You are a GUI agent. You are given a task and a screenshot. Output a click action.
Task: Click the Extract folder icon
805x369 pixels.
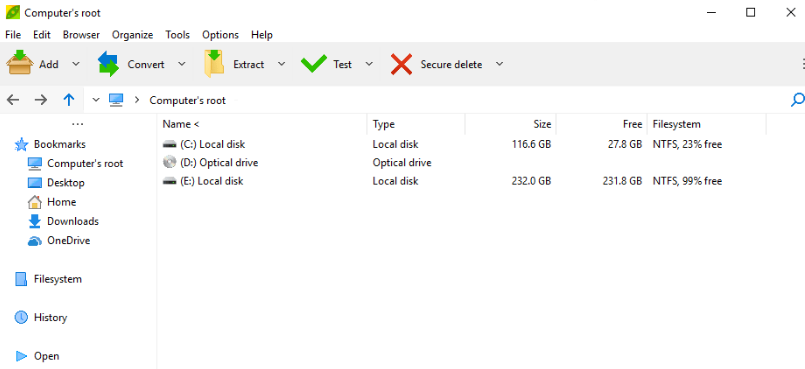[x=214, y=64]
